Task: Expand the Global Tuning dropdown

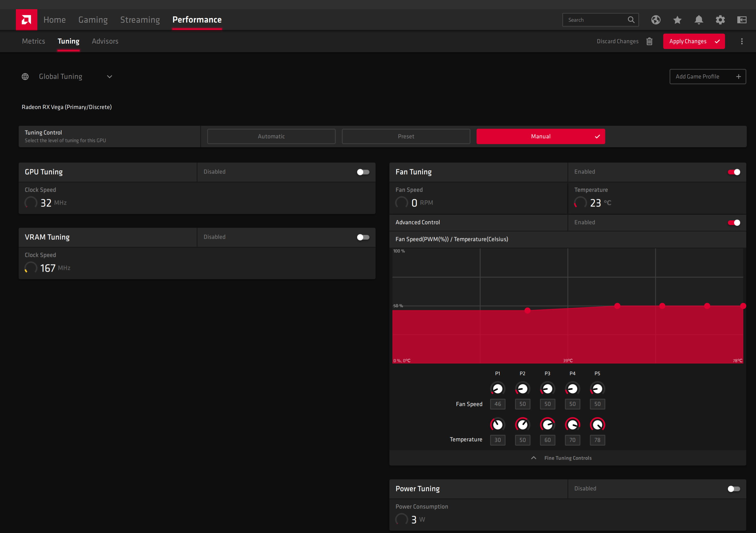Action: tap(109, 77)
